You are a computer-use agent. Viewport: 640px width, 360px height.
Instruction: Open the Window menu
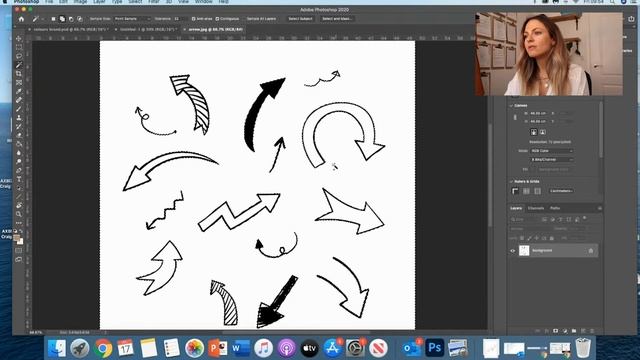click(x=203, y=2)
